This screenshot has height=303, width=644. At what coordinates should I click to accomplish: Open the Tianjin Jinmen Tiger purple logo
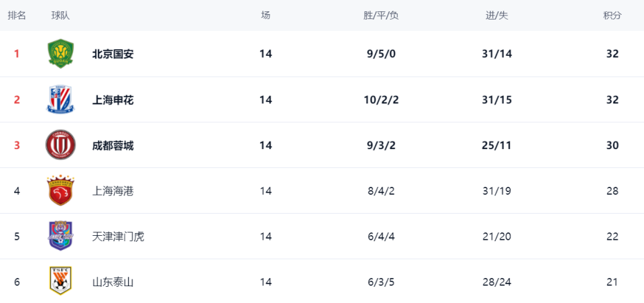[x=60, y=236]
